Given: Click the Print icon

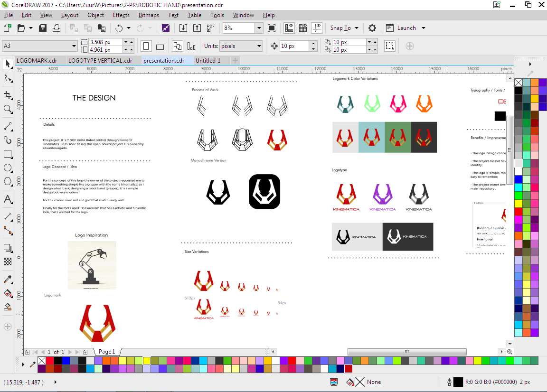Looking at the screenshot, I should click(56, 28).
